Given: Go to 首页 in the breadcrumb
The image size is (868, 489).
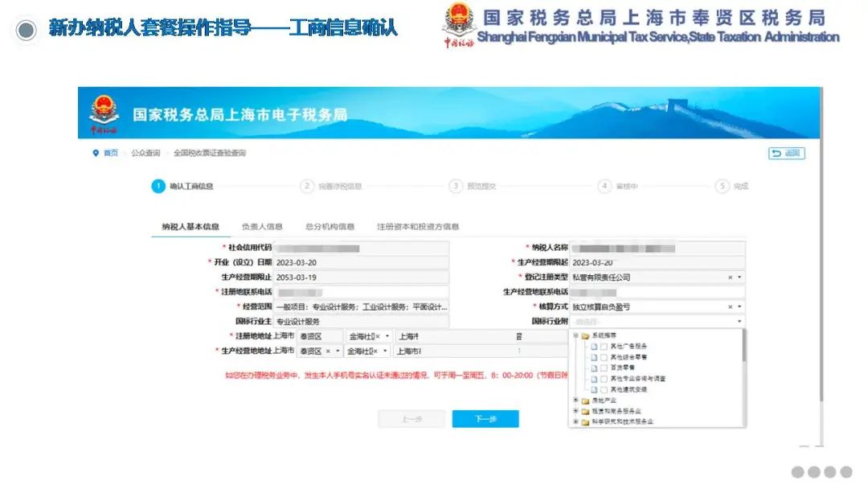Looking at the screenshot, I should pos(111,154).
